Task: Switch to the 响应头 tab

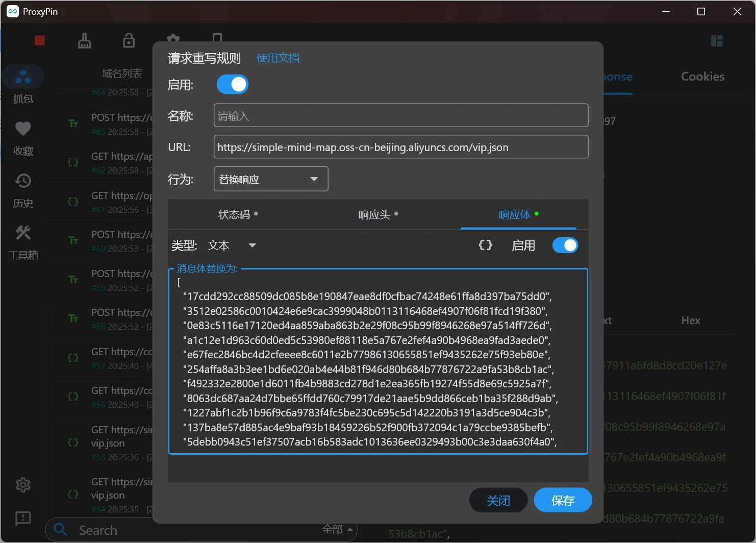Action: [378, 215]
